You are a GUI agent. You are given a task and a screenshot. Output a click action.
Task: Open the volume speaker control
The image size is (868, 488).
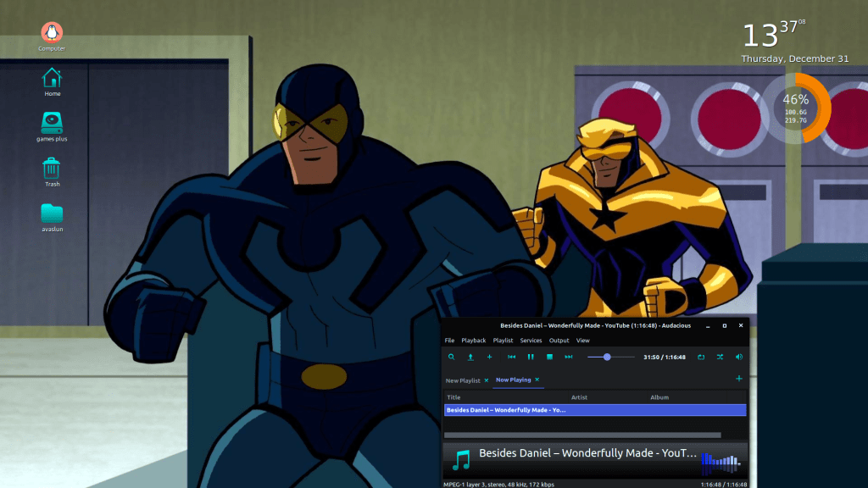(739, 358)
